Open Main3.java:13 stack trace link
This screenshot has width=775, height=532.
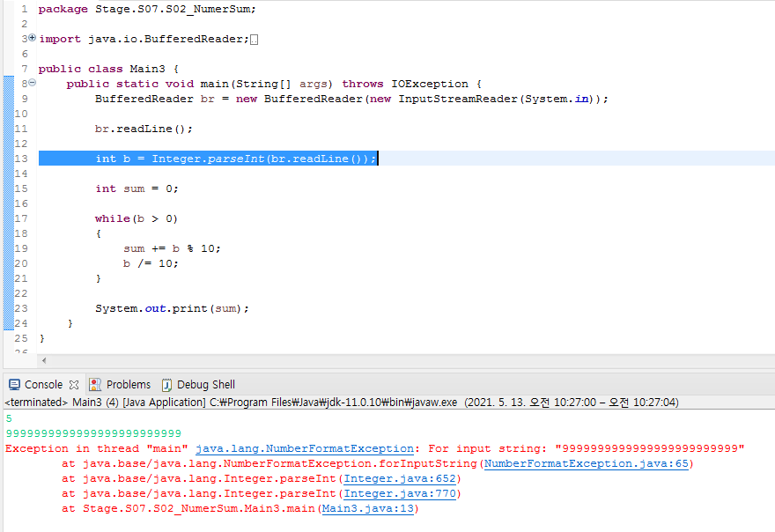point(368,508)
